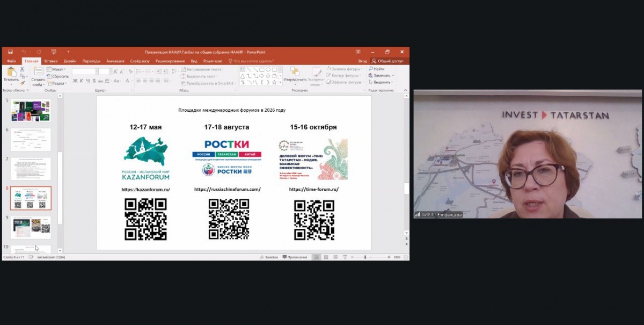Open the Вставка ribbon tab
This screenshot has width=644, height=325.
click(x=51, y=61)
